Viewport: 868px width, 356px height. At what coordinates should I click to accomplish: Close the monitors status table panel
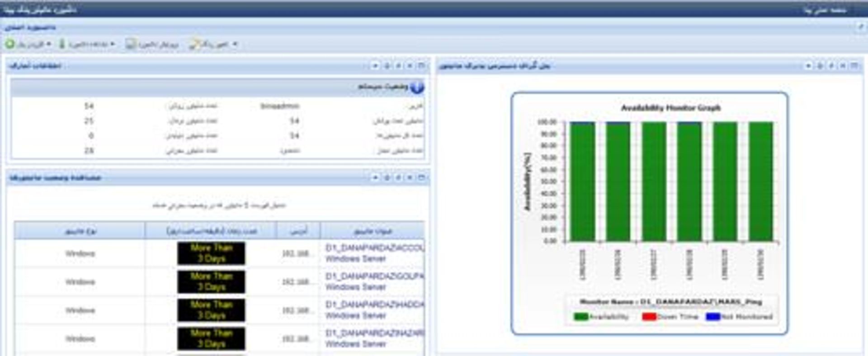coord(410,178)
